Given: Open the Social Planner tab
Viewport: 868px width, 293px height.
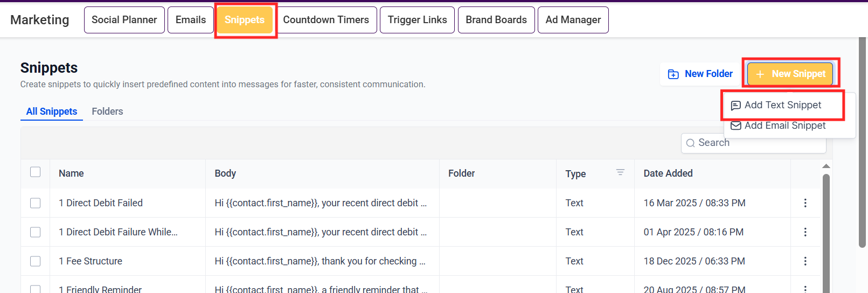Looking at the screenshot, I should pyautogui.click(x=124, y=20).
